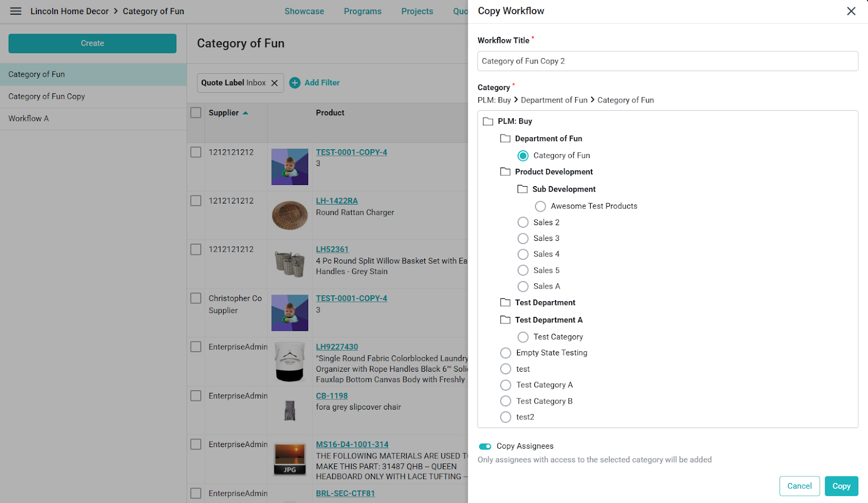The height and width of the screenshot is (503, 868).
Task: Click the Sub Development folder icon
Action: coord(522,189)
